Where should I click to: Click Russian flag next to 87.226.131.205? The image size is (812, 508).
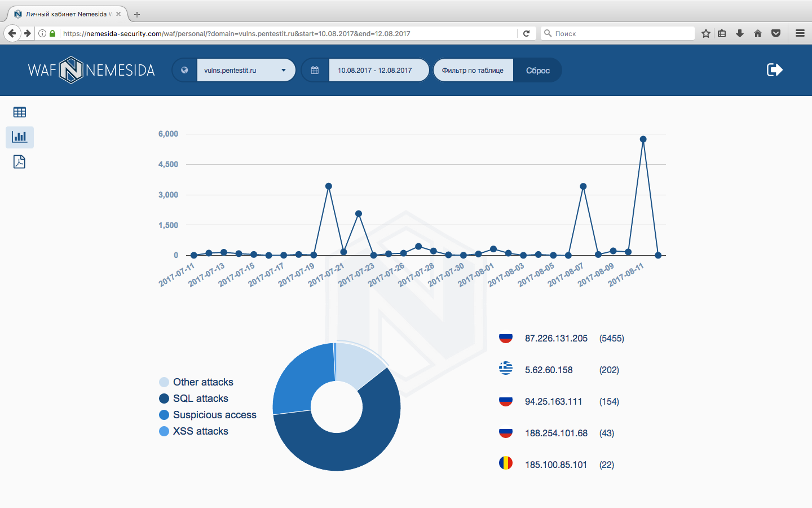click(506, 337)
